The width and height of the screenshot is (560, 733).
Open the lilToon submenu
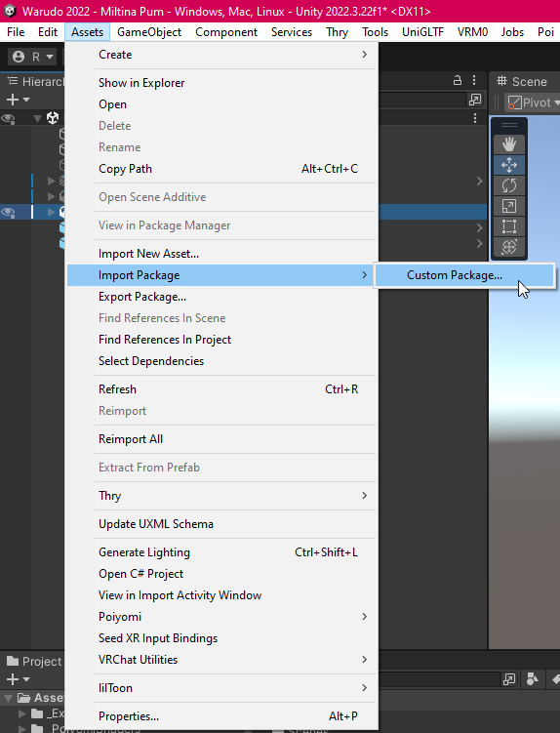(221, 688)
